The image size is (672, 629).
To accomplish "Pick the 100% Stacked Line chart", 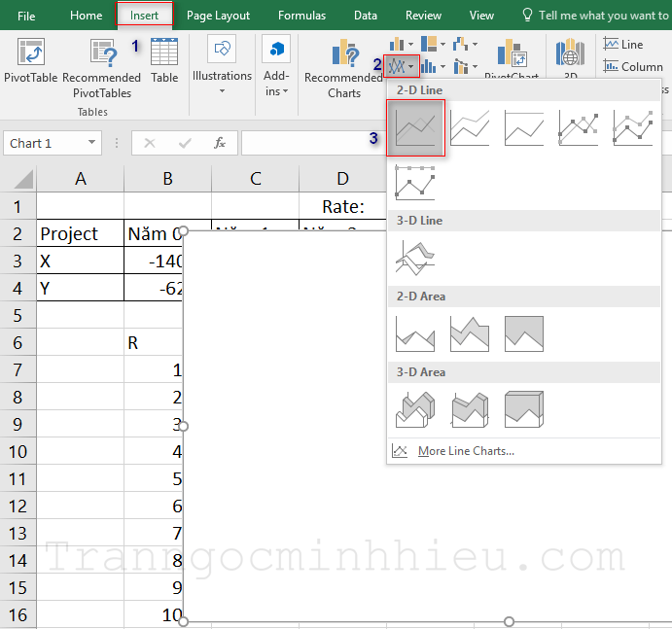I will click(524, 127).
